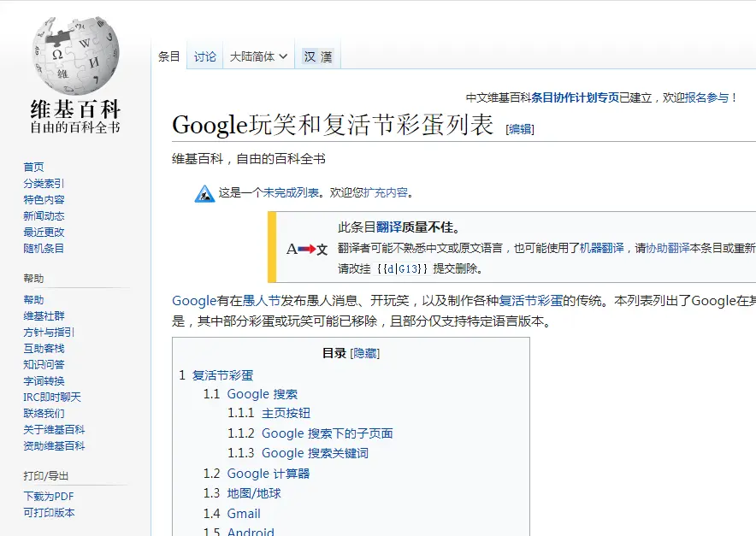This screenshot has width=756, height=536.
Task: Click the {{d|G13}} template code text
Action: (x=402, y=269)
